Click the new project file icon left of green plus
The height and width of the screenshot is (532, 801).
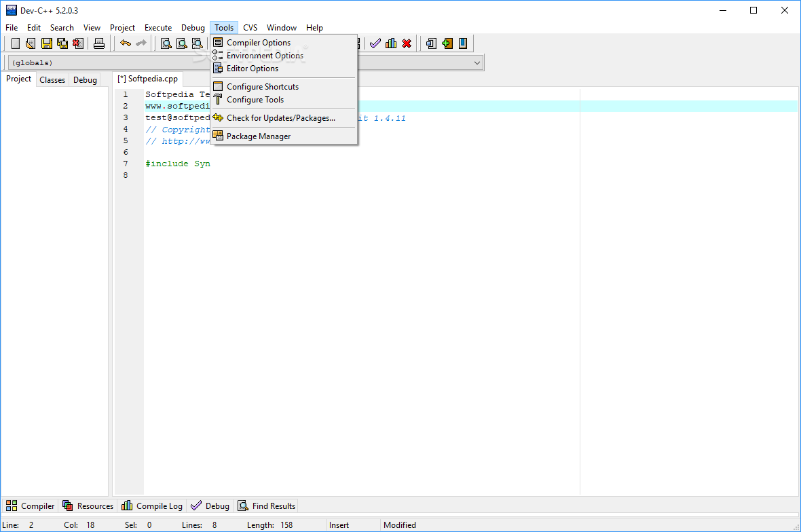coord(431,43)
